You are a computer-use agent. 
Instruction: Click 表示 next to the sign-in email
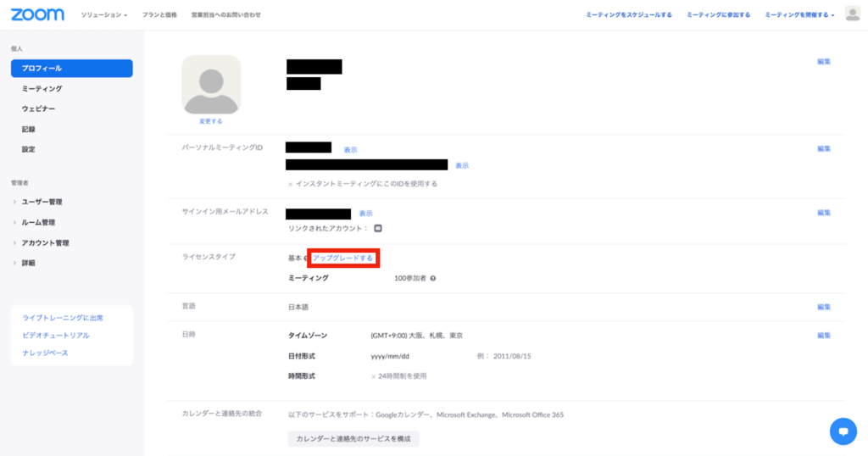tap(365, 214)
